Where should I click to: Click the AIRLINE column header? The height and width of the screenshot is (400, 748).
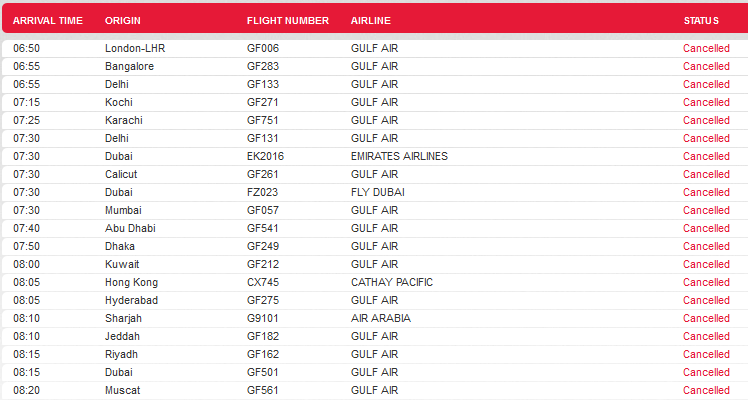tap(371, 21)
